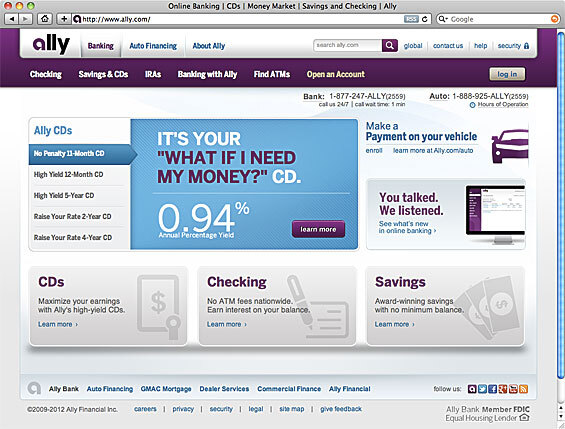Go back with the browser back arrow
Image resolution: width=565 pixels, height=429 pixels.
(12, 19)
